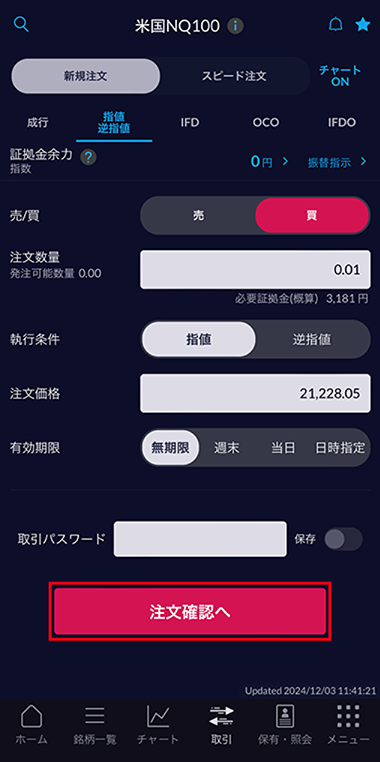This screenshot has width=380, height=762.
Task: Open 保有・照会 in bottom navigation
Action: pos(285,726)
